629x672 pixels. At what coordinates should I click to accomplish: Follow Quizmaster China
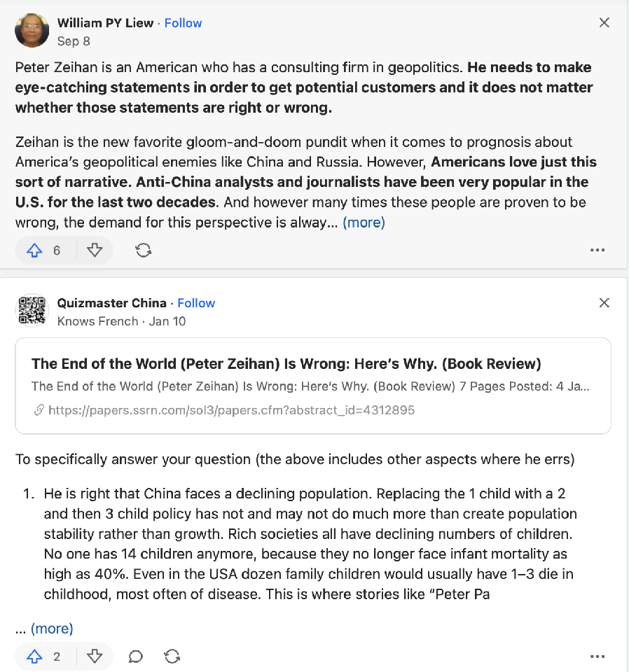(x=196, y=303)
